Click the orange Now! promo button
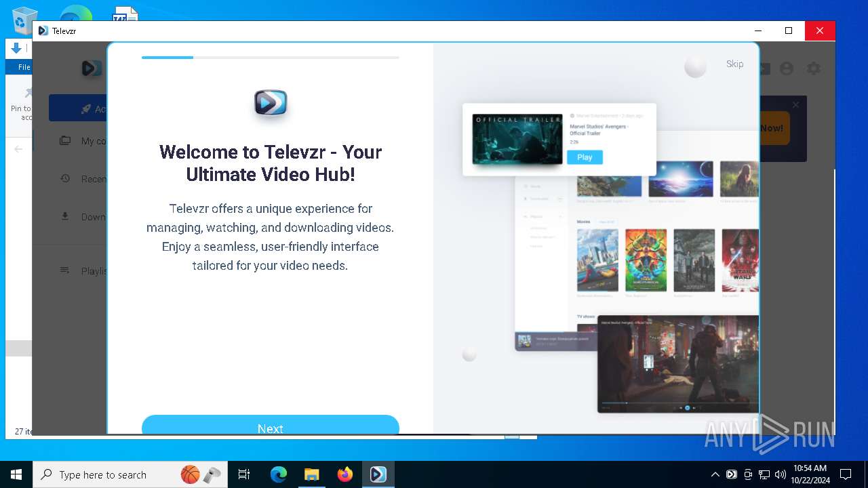Screen dimensions: 868x488 tap(774, 128)
